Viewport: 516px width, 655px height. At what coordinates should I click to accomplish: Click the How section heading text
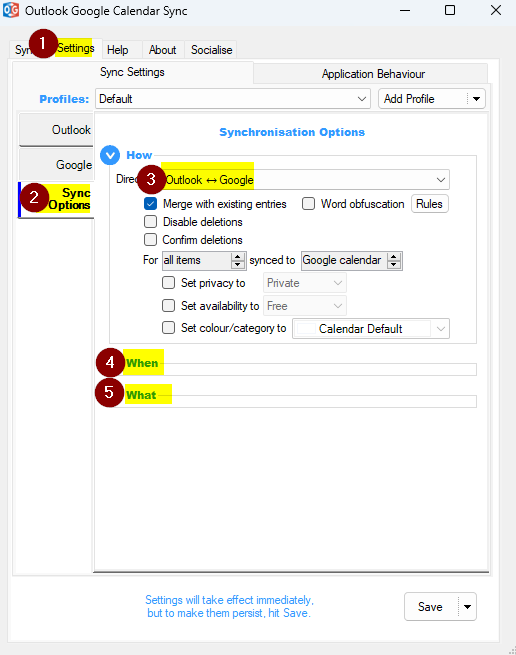pos(139,155)
